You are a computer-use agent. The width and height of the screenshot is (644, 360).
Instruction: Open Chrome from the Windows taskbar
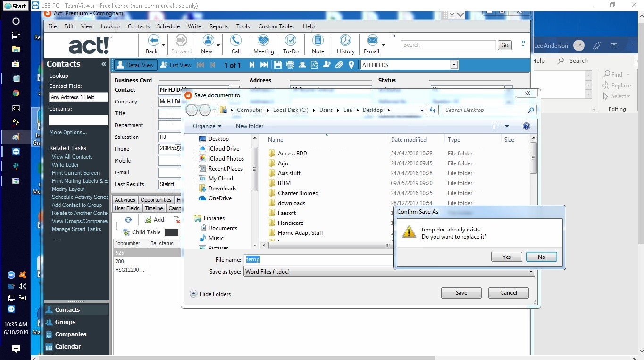tap(16, 93)
